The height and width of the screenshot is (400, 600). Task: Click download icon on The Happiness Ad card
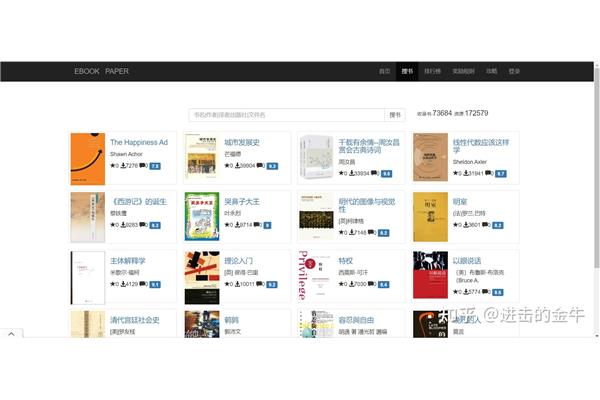(x=123, y=166)
